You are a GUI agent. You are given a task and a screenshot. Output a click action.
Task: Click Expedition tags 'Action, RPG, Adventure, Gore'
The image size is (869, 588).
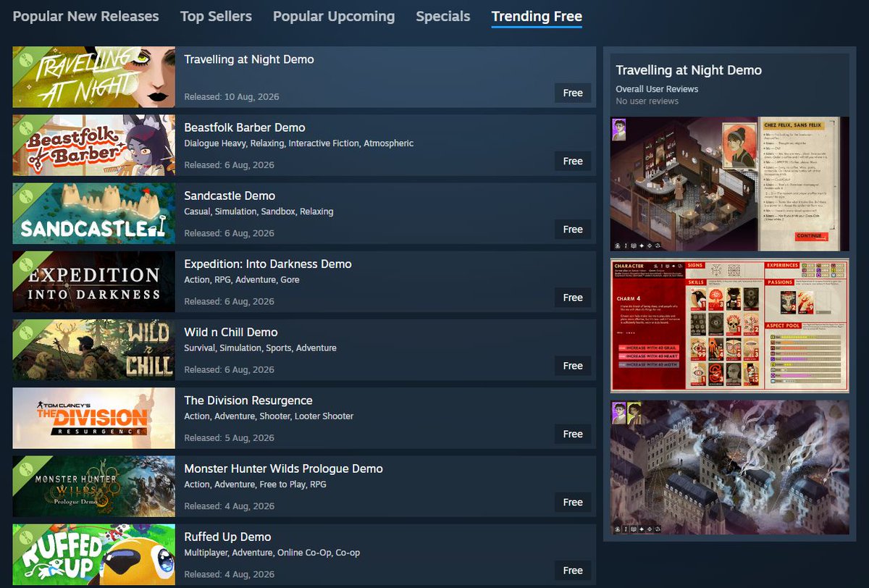pos(241,280)
